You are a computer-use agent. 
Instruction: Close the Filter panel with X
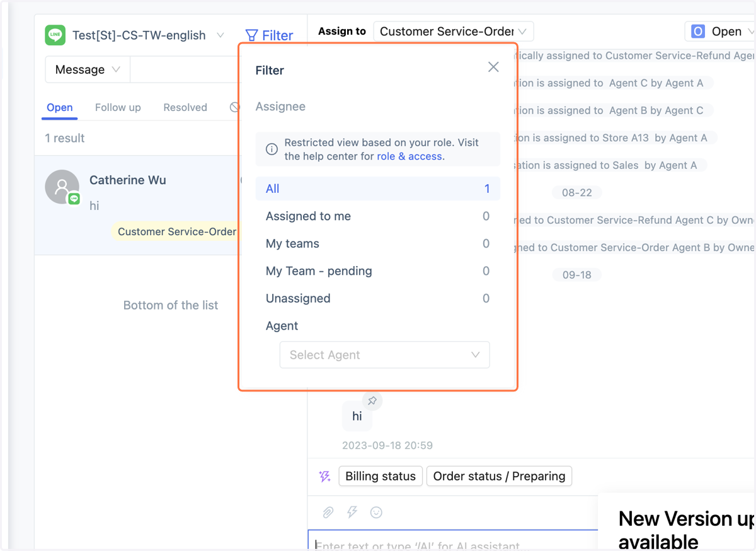pyautogui.click(x=493, y=67)
